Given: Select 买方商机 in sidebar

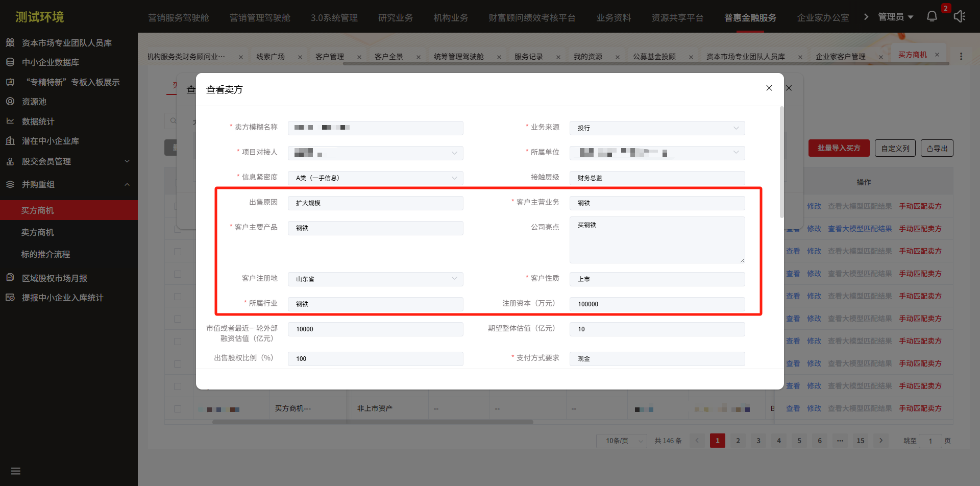Looking at the screenshot, I should (69, 210).
